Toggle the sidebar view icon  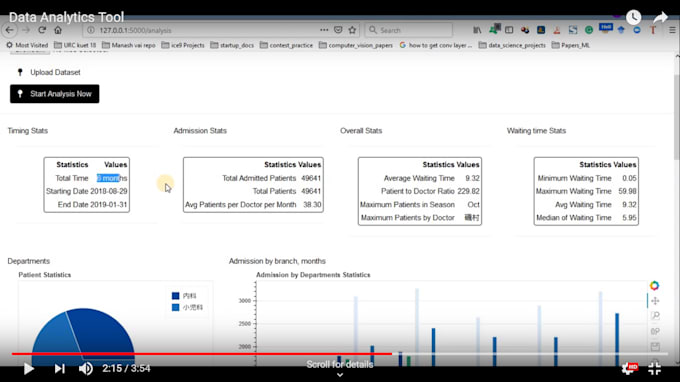[509, 30]
